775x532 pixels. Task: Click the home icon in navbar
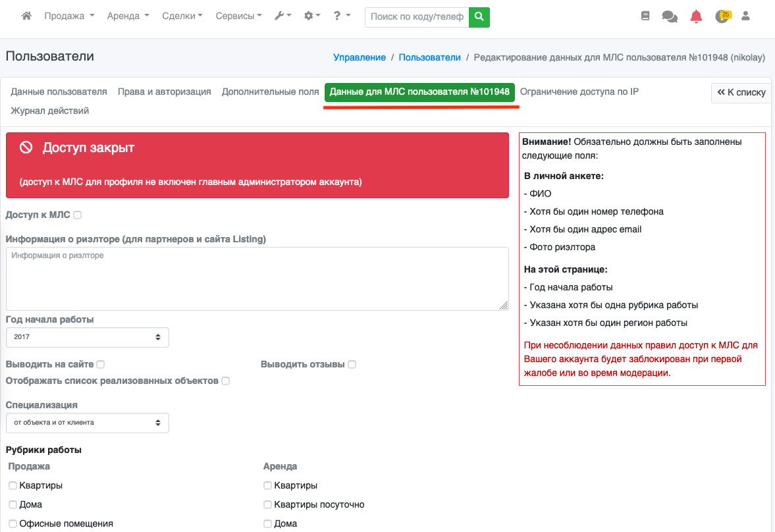26,16
